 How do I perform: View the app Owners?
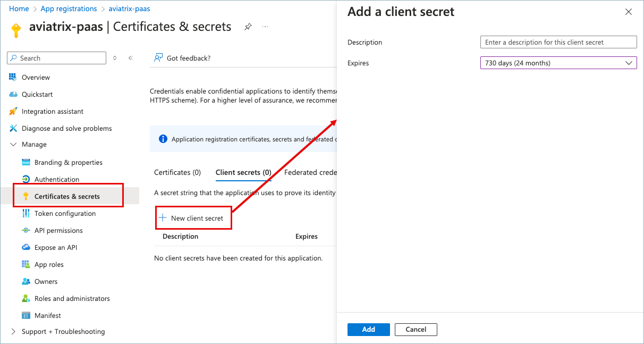coord(44,281)
